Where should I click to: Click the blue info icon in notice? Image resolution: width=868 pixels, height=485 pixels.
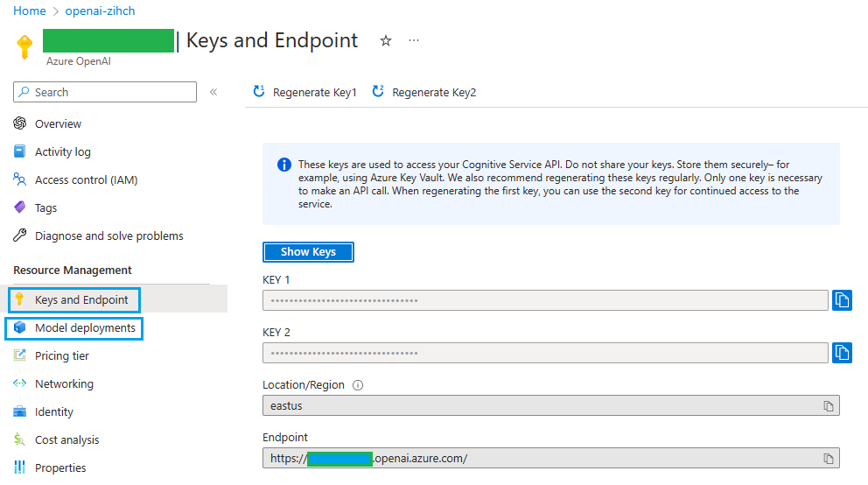point(284,165)
